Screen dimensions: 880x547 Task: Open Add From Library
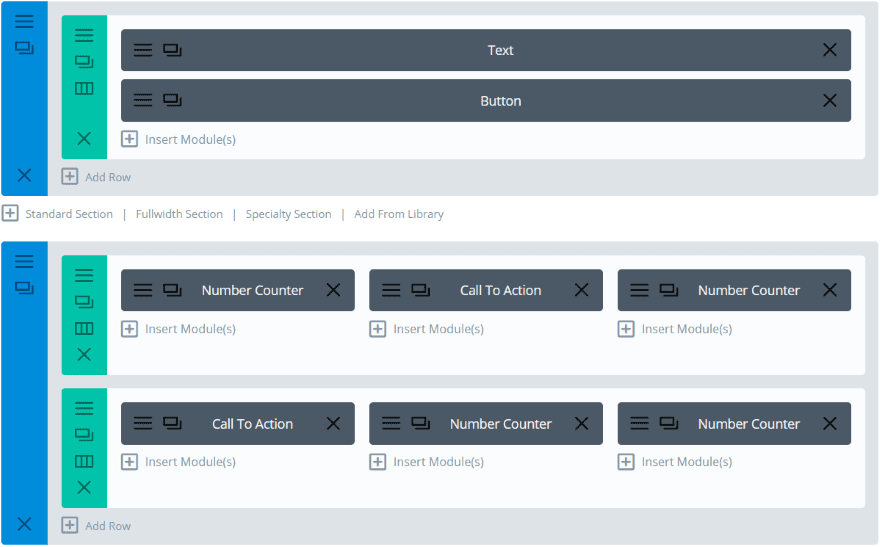[x=398, y=214]
